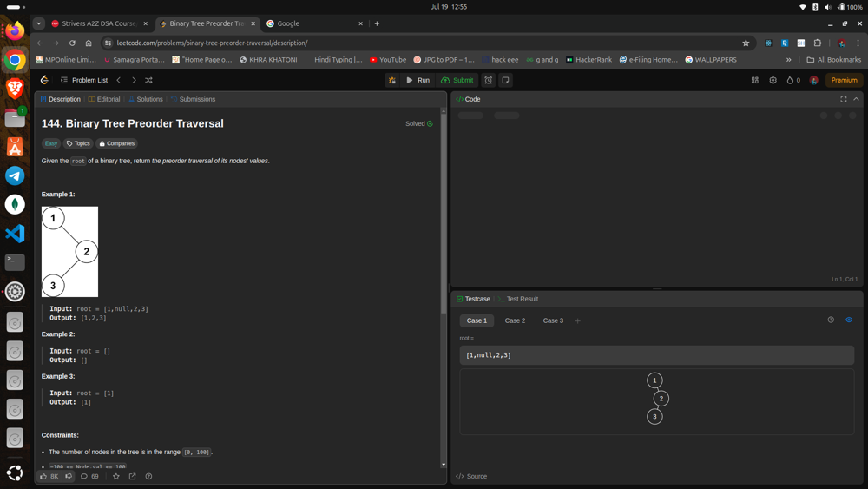
Task: Click the description panel vertical scrollbar
Action: [x=444, y=287]
